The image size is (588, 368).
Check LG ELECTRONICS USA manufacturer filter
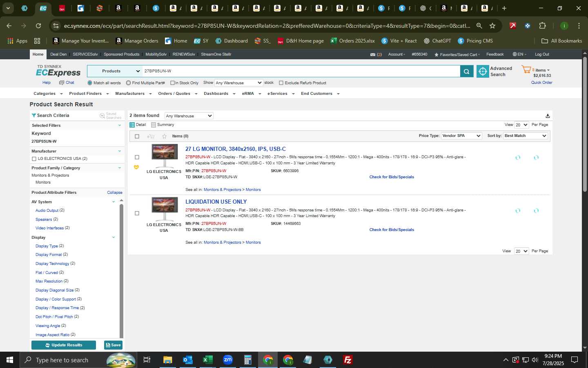click(x=34, y=159)
